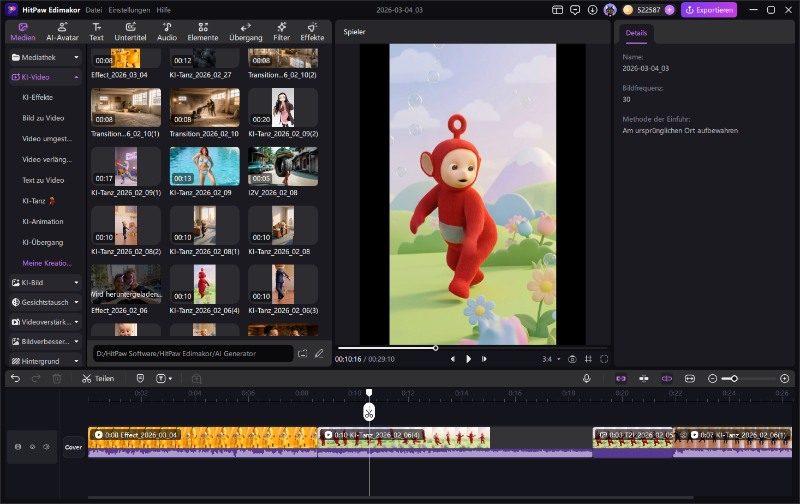The image size is (800, 504).
Task: Open the AI-Avatar tab
Action: [x=62, y=32]
